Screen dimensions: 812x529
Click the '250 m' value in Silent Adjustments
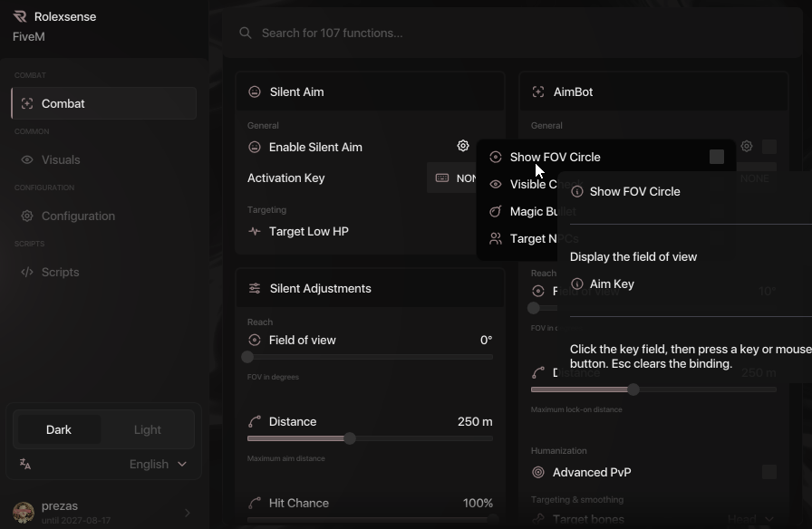pos(475,422)
